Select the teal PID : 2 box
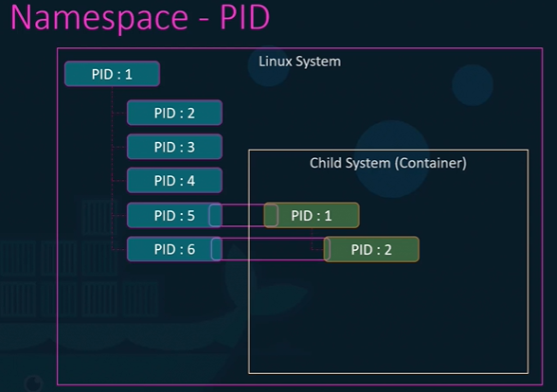This screenshot has width=557, height=392. [174, 113]
